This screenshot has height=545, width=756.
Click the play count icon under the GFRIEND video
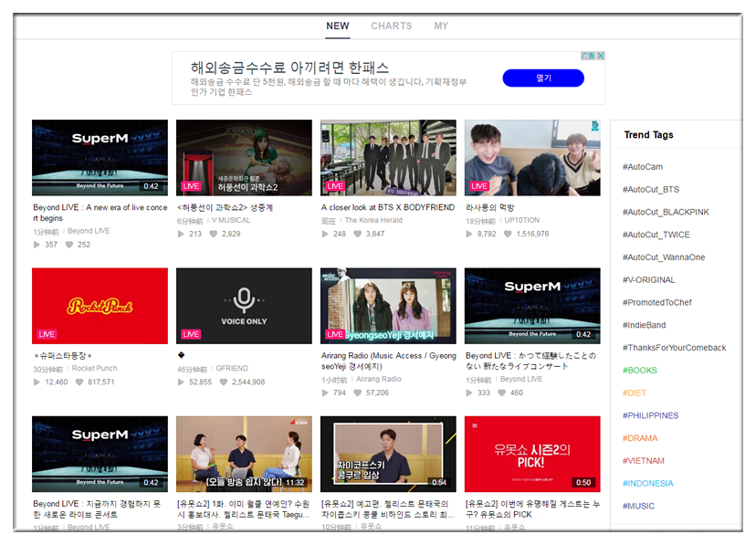click(x=181, y=382)
